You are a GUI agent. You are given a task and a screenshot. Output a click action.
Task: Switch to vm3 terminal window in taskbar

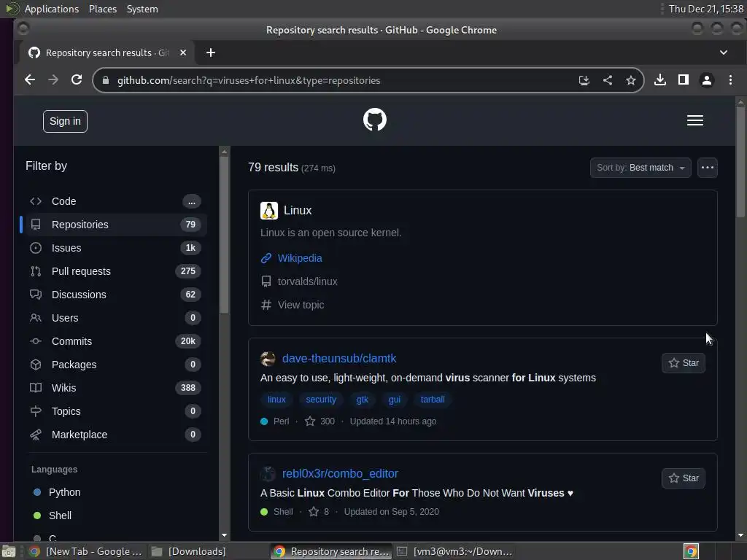[x=455, y=551]
